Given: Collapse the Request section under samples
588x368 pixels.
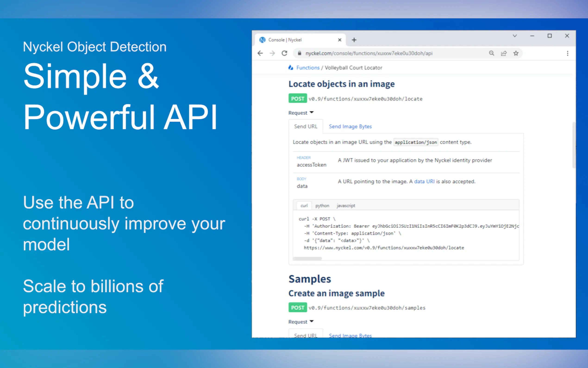Looking at the screenshot, I should point(301,322).
